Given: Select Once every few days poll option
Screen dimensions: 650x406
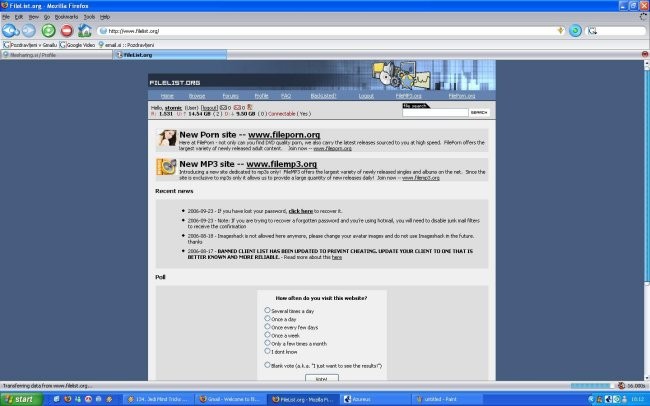Looking at the screenshot, I should point(267,327).
